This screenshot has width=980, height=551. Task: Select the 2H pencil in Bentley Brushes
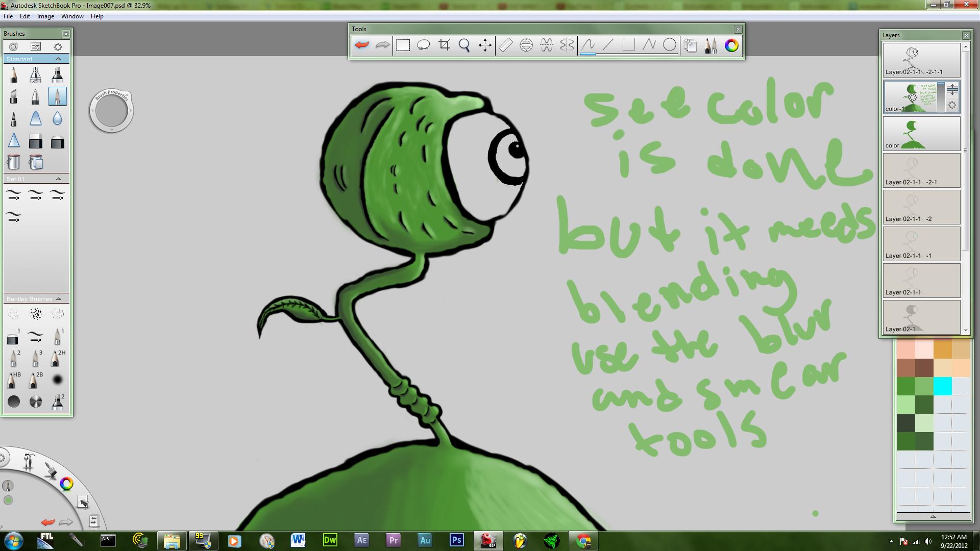57,358
